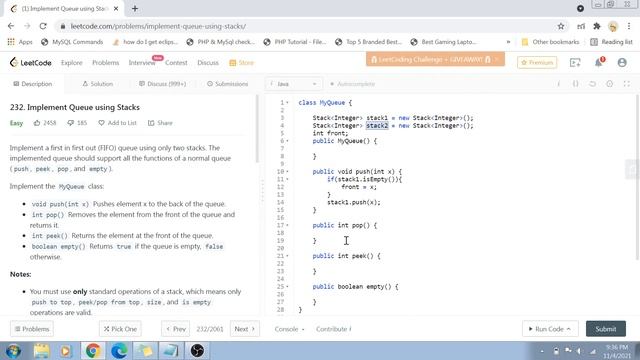Click the Contribute link

point(333,329)
